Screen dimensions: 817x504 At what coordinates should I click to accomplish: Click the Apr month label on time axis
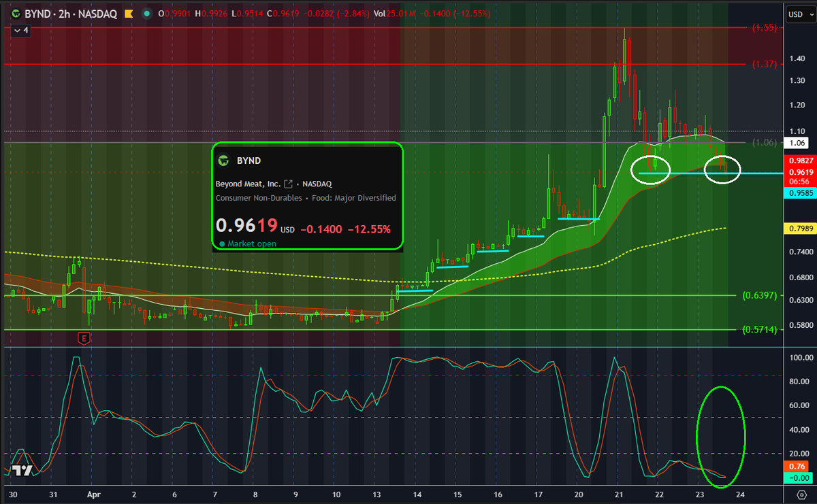tap(94, 494)
